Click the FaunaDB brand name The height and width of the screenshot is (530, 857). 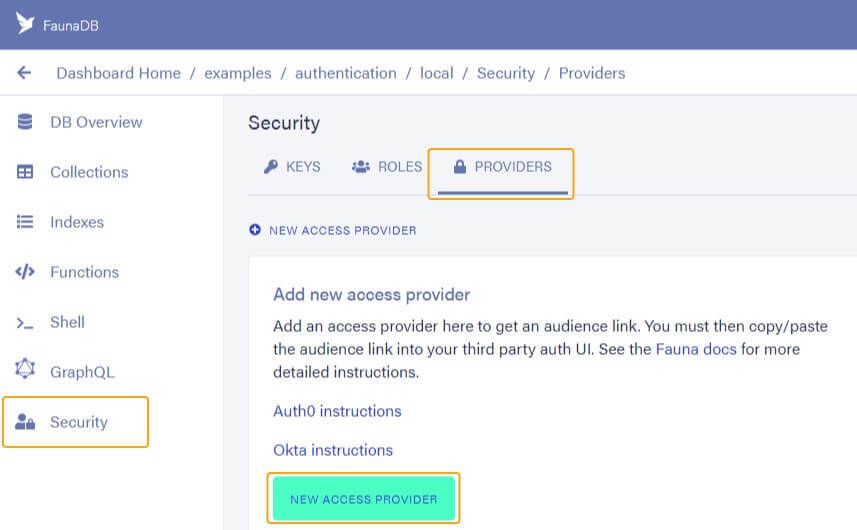point(71,26)
